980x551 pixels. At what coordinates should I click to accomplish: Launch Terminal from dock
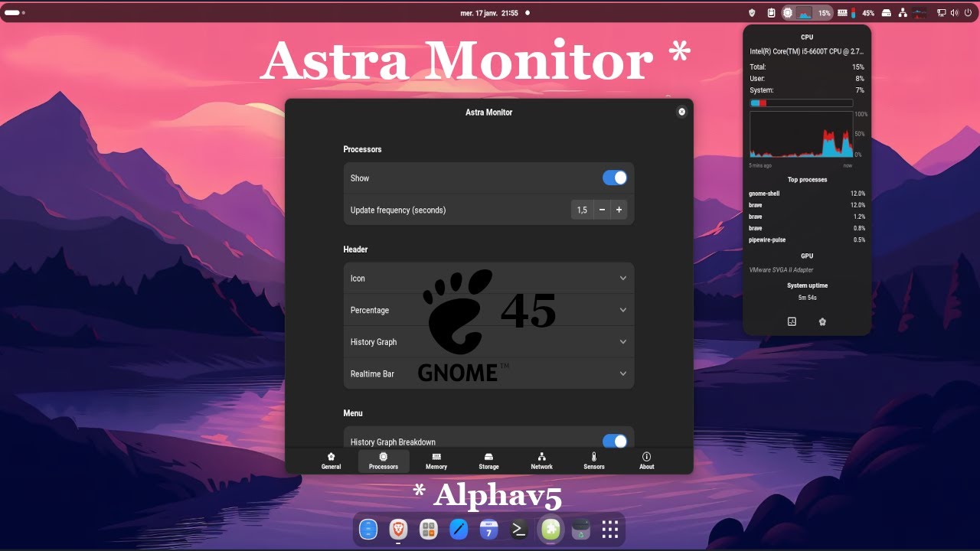click(519, 529)
